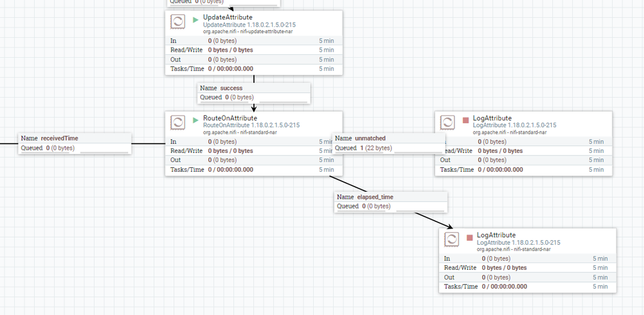
Task: Click 'Queued 0 (0 bytes)' on receivedTime connection
Action: click(x=48, y=148)
